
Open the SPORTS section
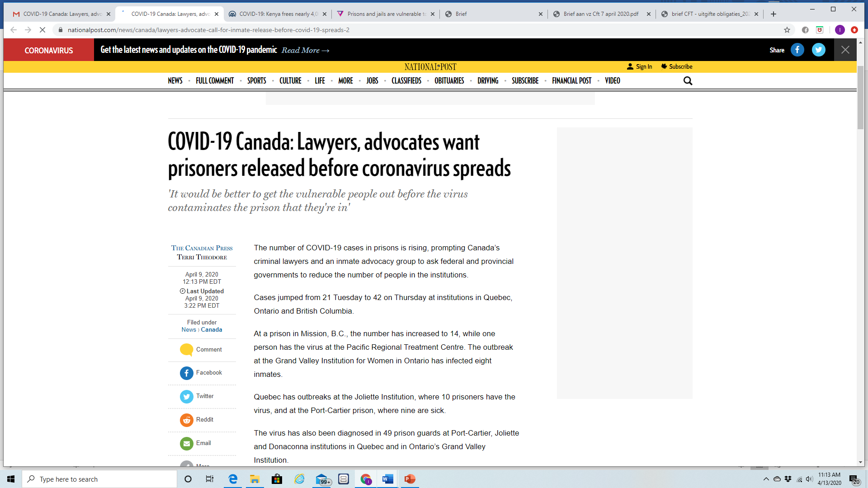coord(256,81)
